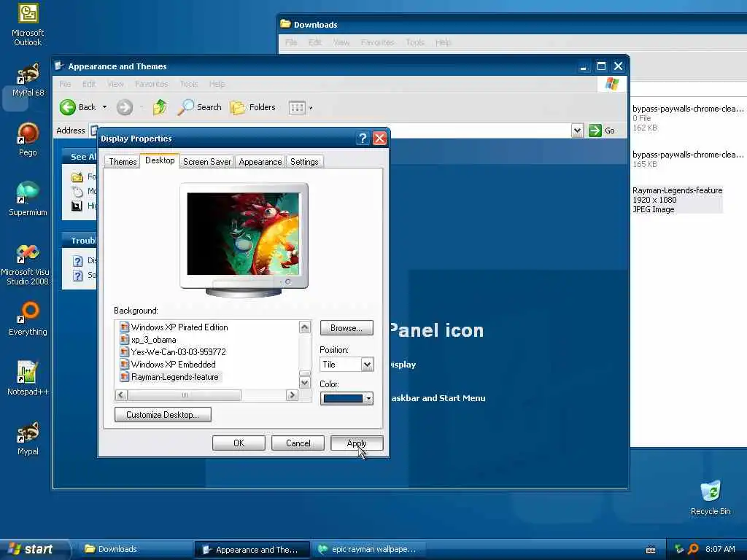
Task: Select Yes-We-Can-03-03-959772 background
Action: point(173,352)
